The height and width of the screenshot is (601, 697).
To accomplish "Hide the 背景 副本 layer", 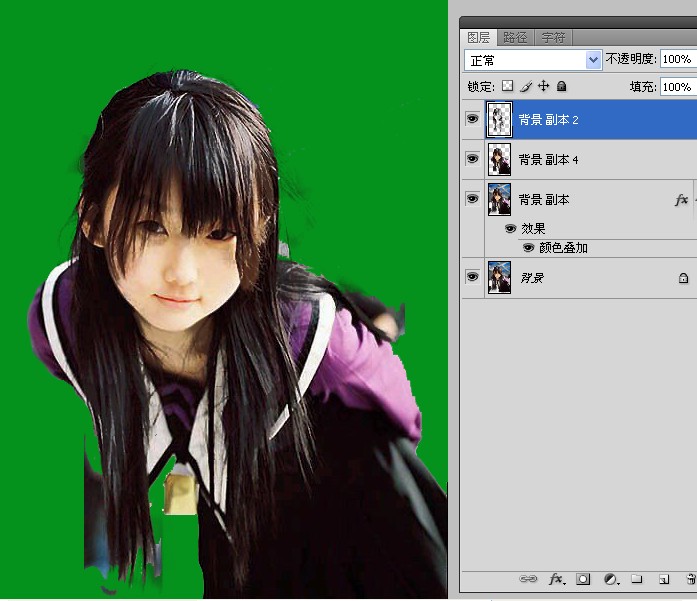I will pyautogui.click(x=472, y=198).
